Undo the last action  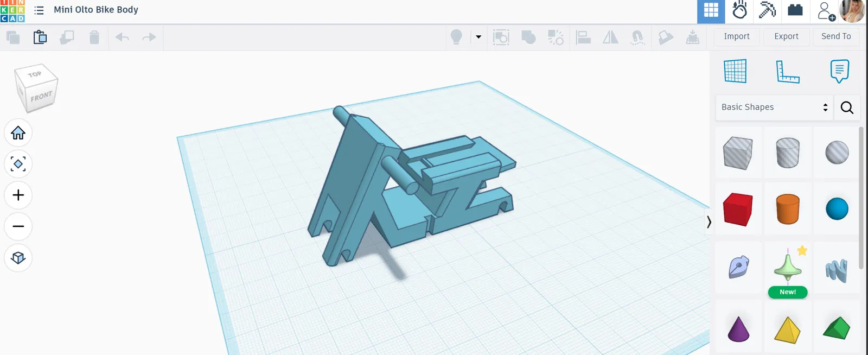tap(122, 37)
